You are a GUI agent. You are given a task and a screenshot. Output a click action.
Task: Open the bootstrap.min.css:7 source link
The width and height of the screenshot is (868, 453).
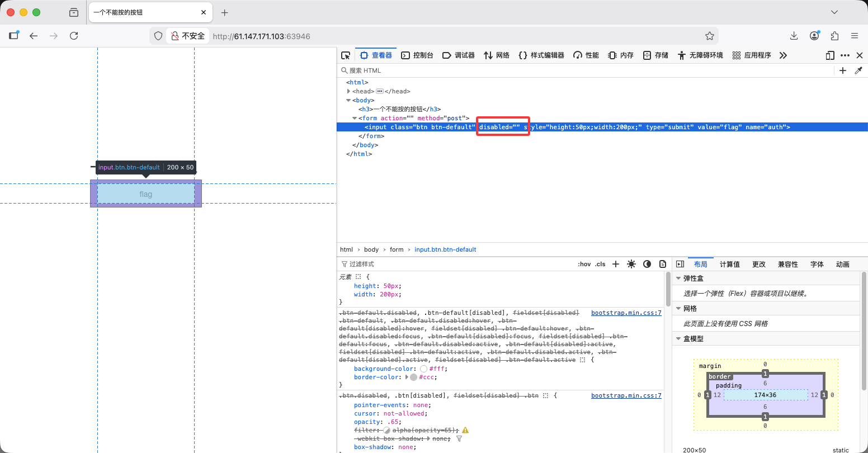pyautogui.click(x=626, y=313)
